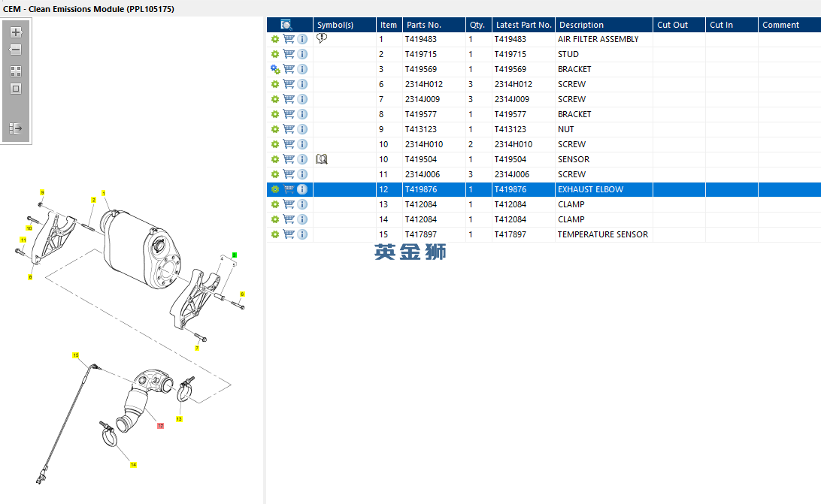Image resolution: width=821 pixels, height=504 pixels.
Task: Click gear icon for AIR FILTER ASSEMBLY row
Action: (x=275, y=39)
